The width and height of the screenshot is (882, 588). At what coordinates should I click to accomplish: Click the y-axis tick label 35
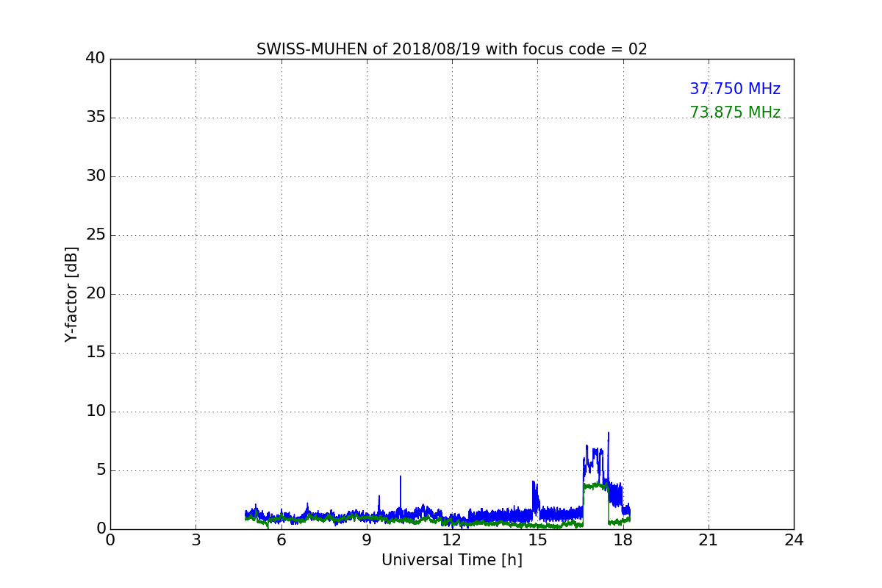coord(96,118)
